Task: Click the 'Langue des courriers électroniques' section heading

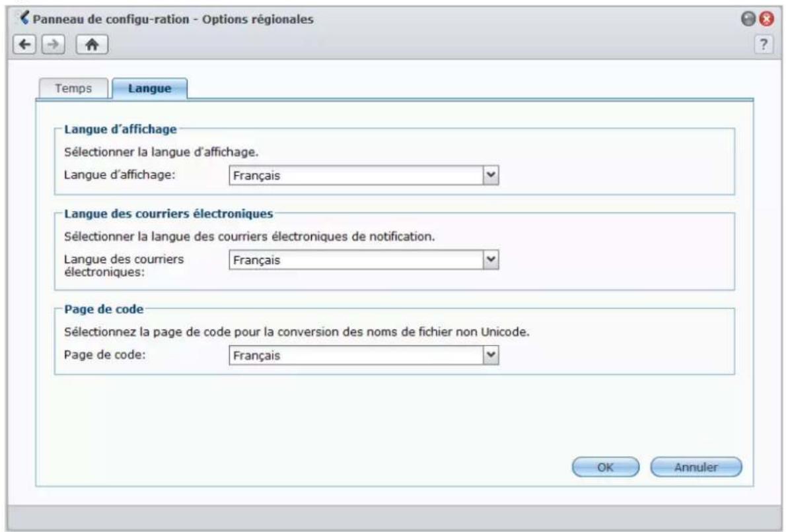Action: [x=168, y=214]
